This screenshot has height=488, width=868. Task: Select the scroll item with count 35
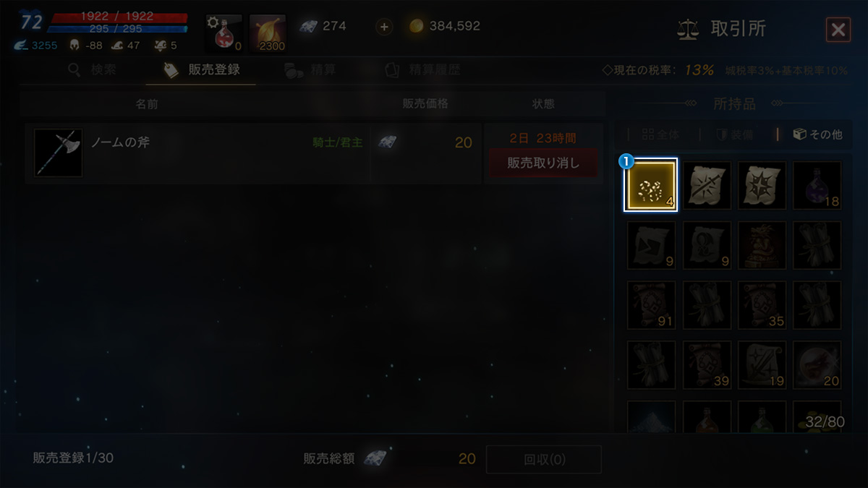(762, 305)
